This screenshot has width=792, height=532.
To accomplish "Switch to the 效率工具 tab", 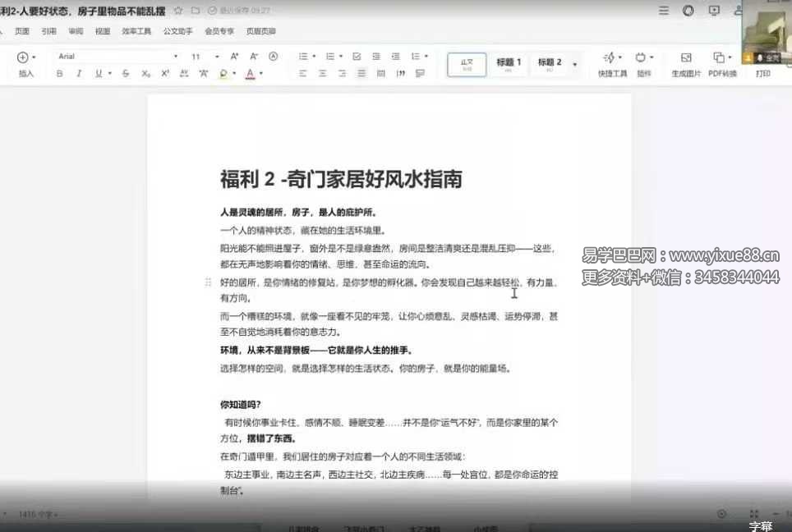I will click(136, 31).
